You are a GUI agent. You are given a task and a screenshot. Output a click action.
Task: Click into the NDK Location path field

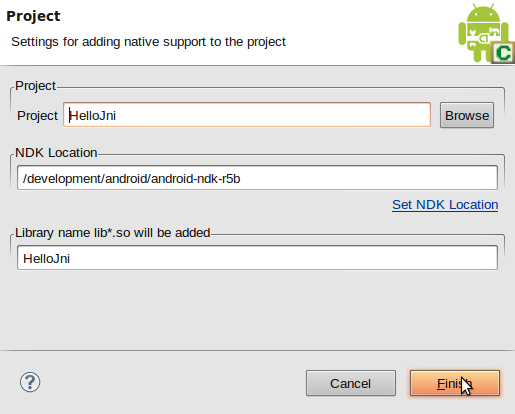257,178
